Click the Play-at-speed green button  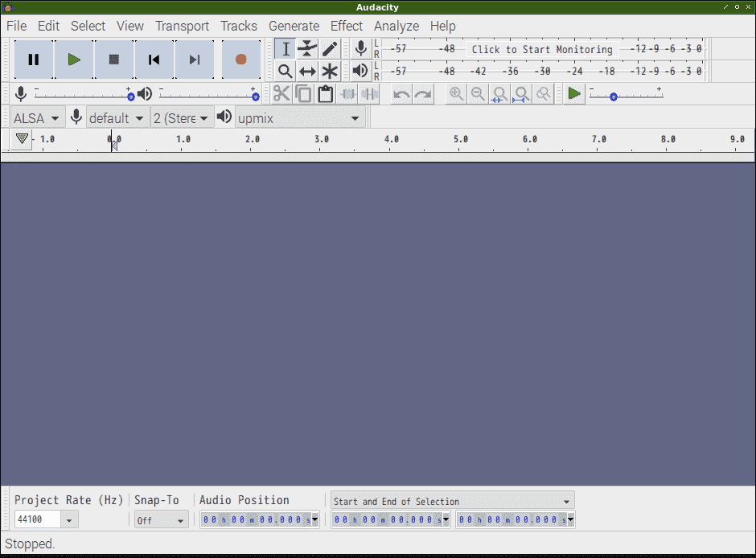[574, 93]
